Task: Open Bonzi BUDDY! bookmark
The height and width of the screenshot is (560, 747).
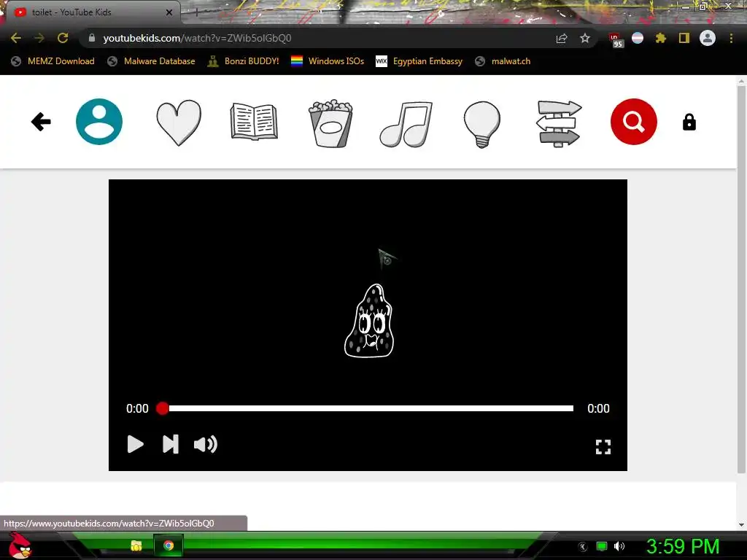Action: pos(244,61)
